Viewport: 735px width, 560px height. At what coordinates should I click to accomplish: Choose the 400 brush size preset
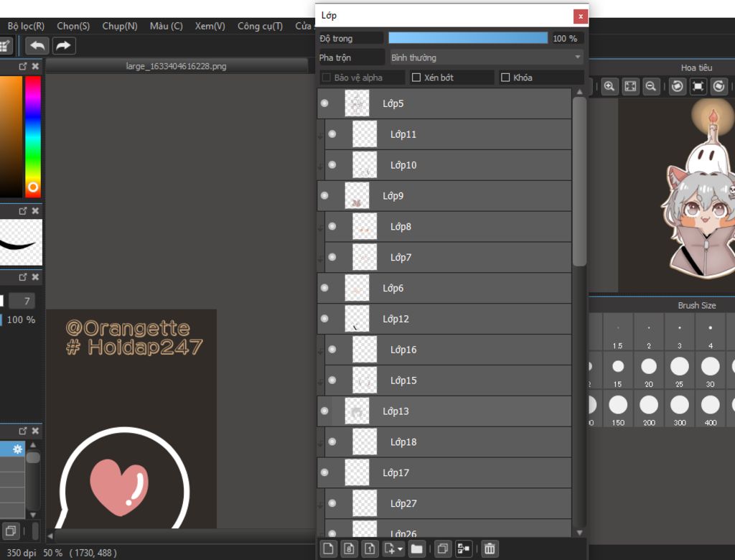[710, 409]
